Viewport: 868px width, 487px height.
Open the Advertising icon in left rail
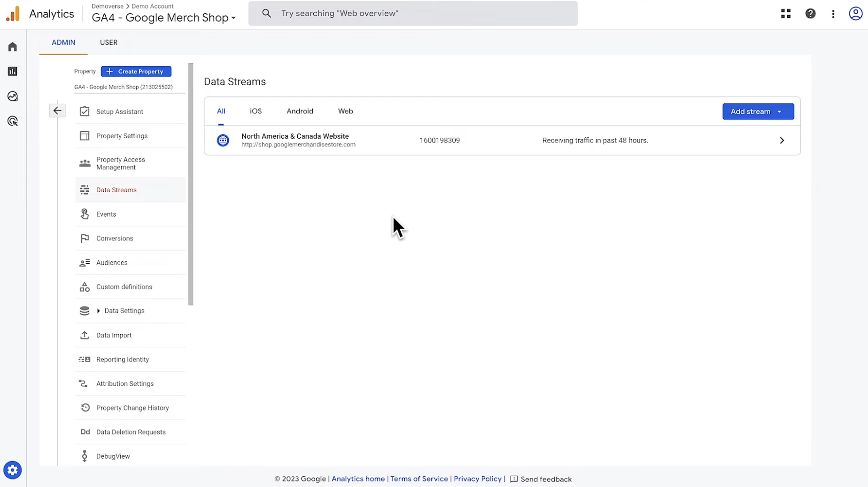coord(13,121)
